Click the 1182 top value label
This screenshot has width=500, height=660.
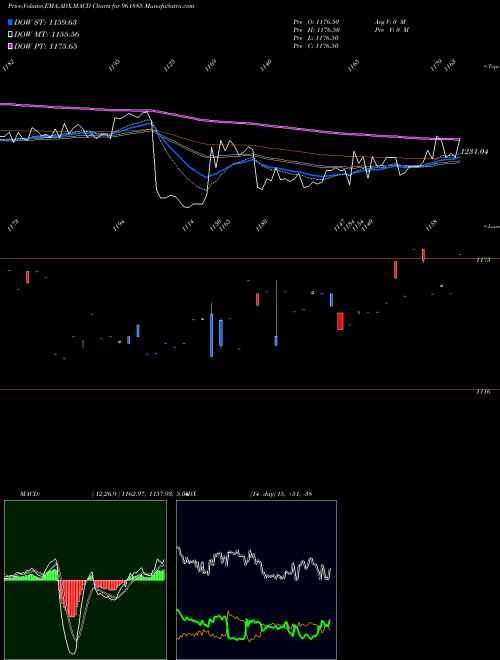coord(9,66)
